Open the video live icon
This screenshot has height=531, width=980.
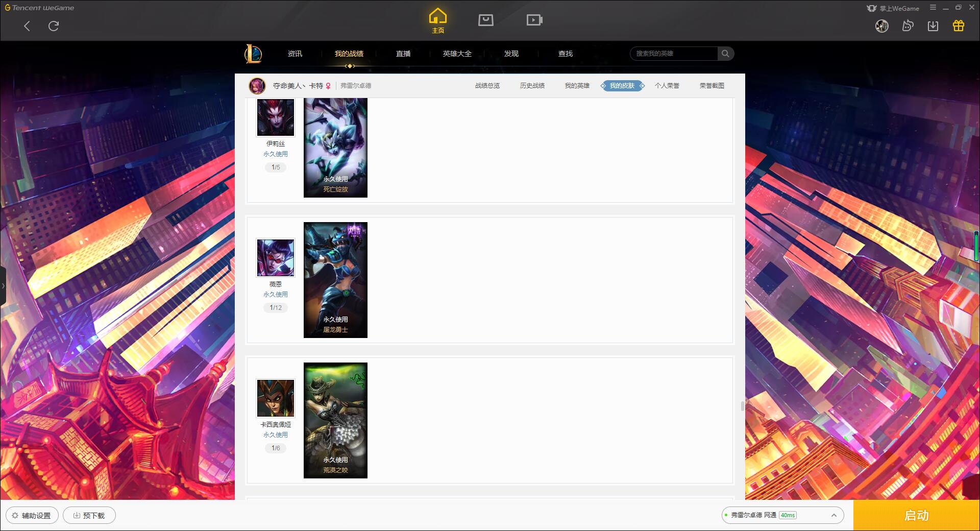pos(534,20)
